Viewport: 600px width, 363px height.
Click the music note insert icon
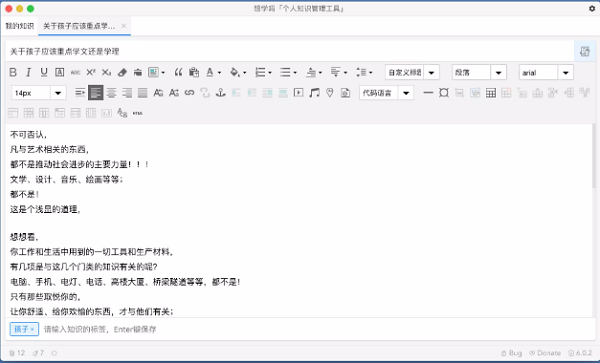(x=314, y=93)
